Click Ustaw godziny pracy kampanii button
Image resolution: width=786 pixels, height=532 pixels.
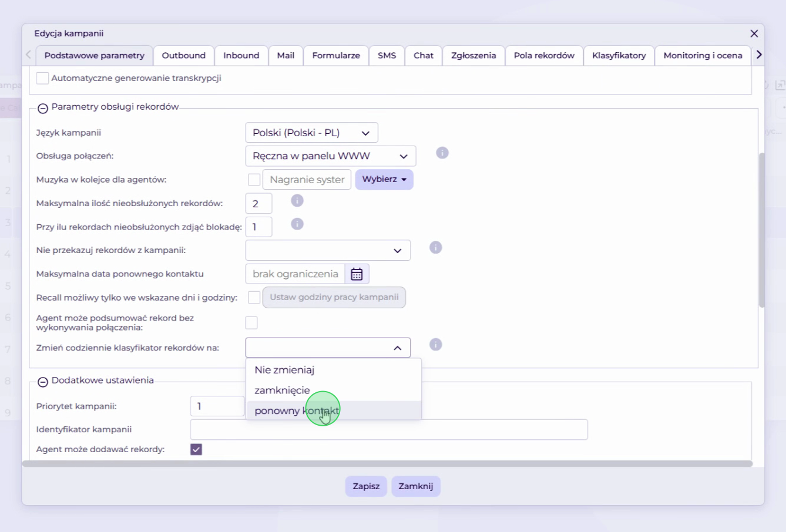click(x=334, y=297)
